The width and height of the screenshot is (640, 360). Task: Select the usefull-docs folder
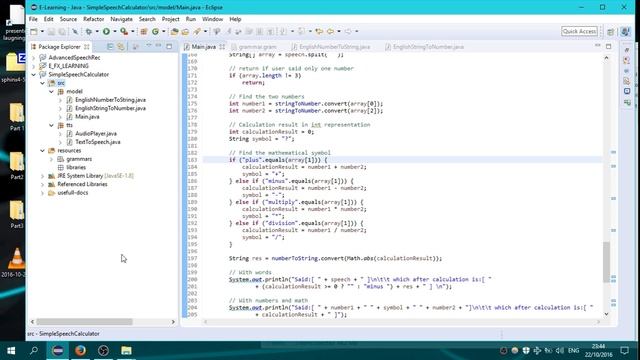click(x=73, y=193)
